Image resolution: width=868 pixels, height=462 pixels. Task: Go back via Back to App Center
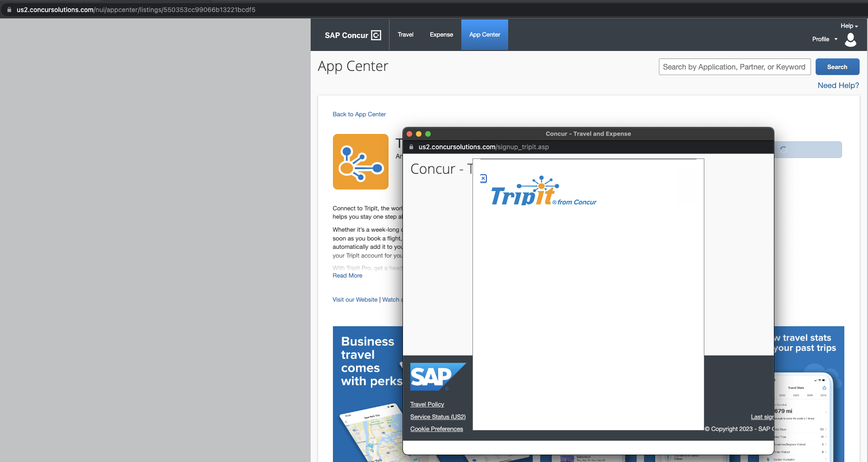[x=359, y=114]
